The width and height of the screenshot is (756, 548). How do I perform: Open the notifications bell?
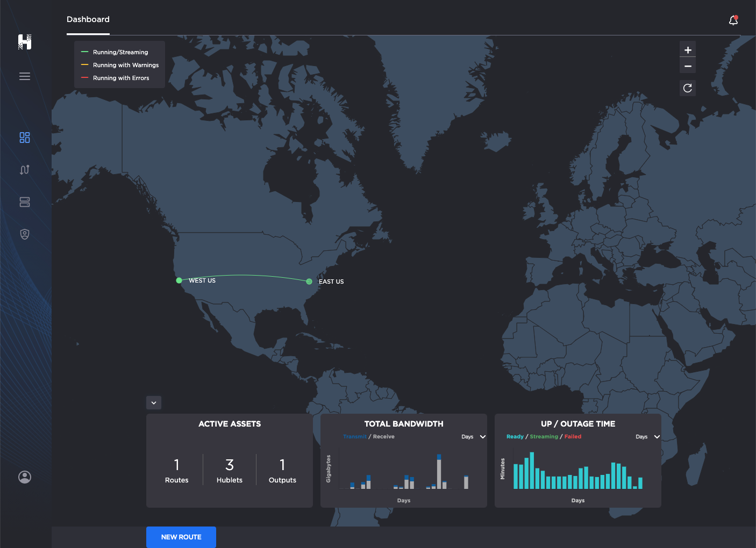(733, 20)
